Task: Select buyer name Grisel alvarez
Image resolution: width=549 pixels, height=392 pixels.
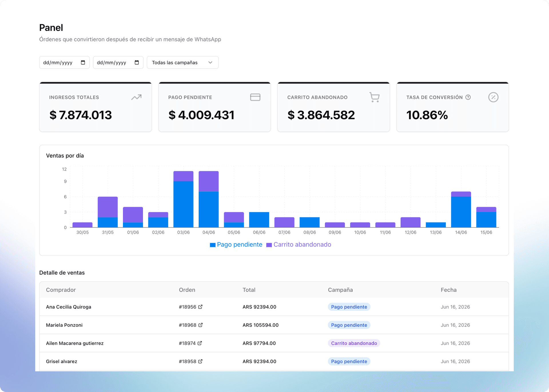Action: (61, 361)
